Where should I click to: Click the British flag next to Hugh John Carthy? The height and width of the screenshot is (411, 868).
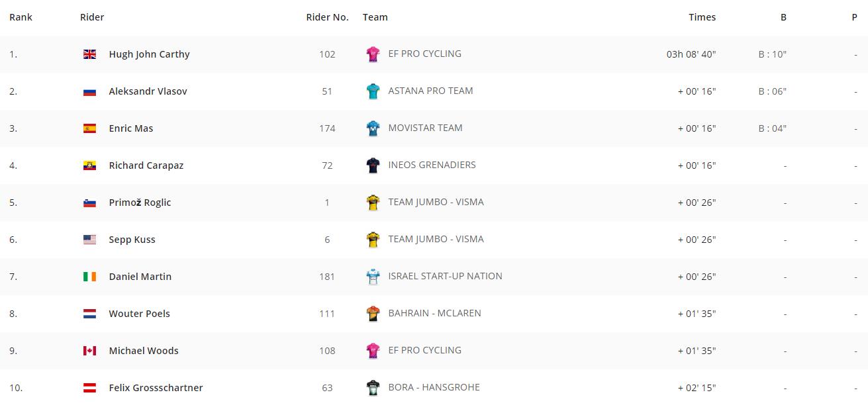coord(89,54)
